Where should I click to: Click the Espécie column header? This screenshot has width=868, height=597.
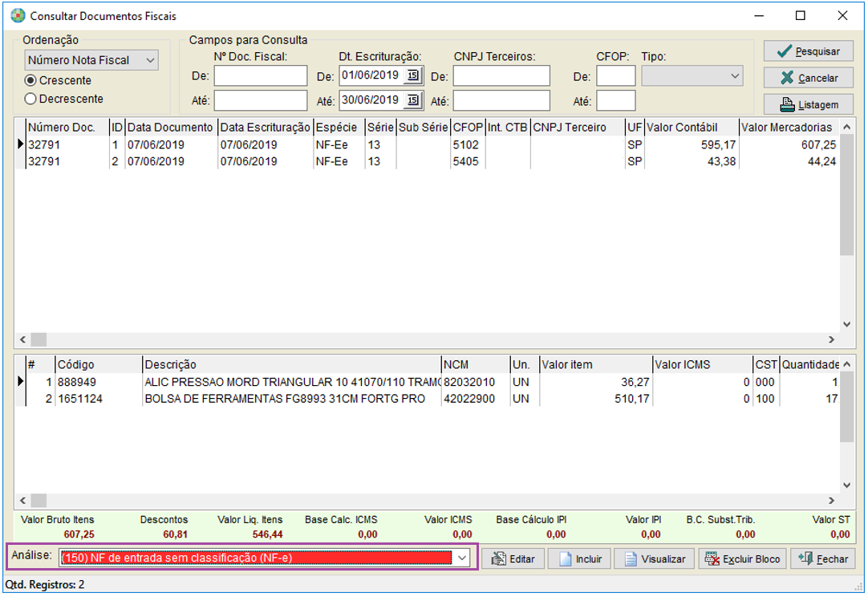coord(339,128)
